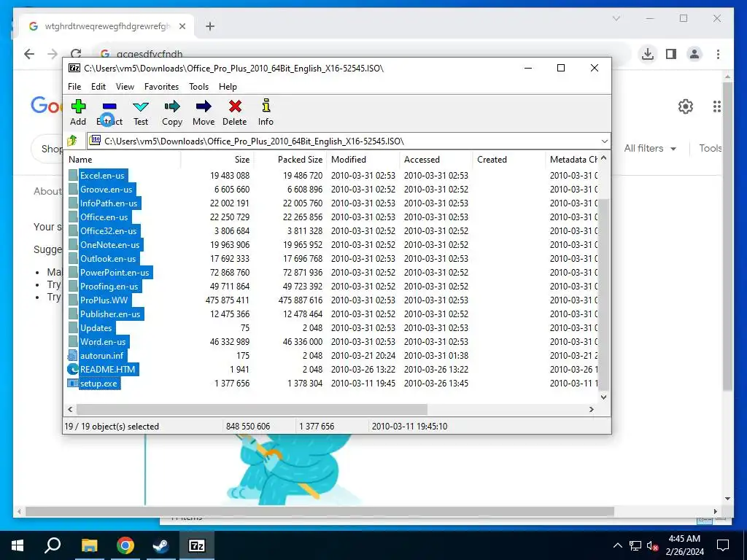The height and width of the screenshot is (560, 747).
Task: Open Google apps grid
Action: pyautogui.click(x=718, y=106)
